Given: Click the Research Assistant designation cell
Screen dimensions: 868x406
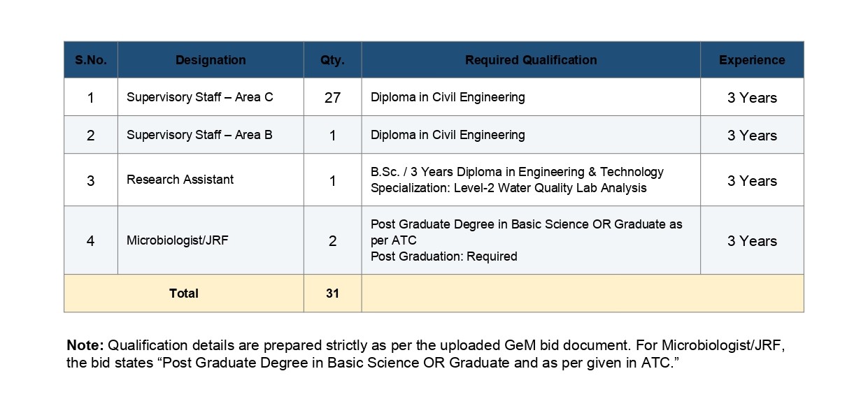Looking at the screenshot, I should coord(211,180).
